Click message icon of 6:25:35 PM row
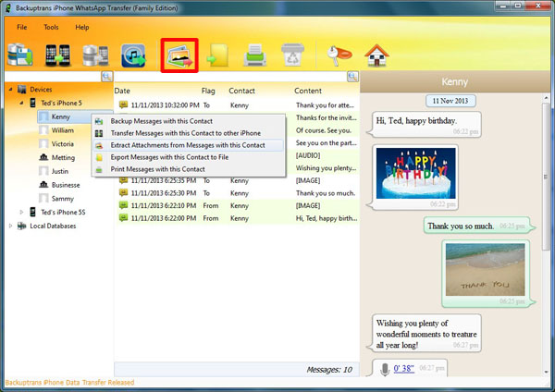This screenshot has width=555, height=392. (123, 180)
